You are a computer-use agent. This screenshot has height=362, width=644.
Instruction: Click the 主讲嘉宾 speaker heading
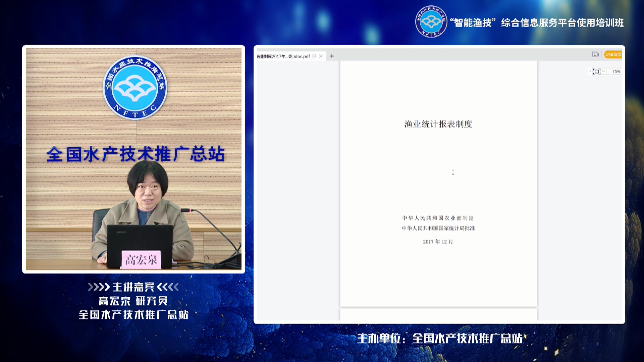pyautogui.click(x=133, y=287)
